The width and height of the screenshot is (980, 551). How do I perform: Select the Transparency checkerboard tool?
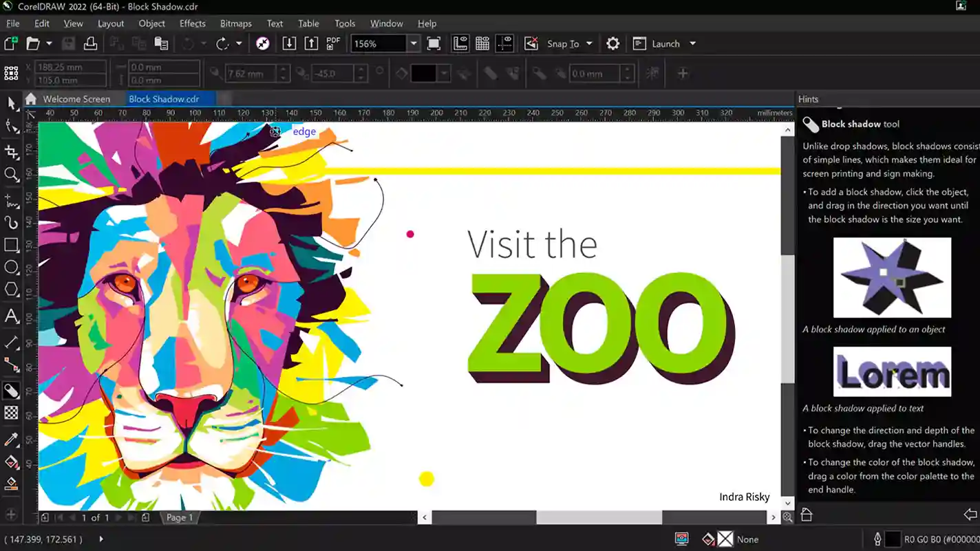coord(11,413)
